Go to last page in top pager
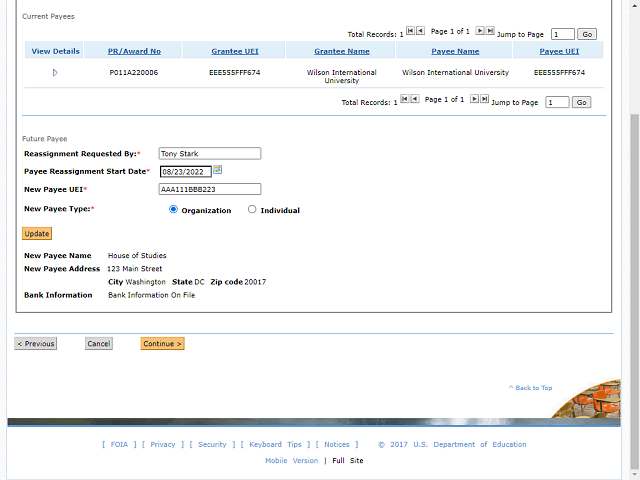640x480 pixels. coord(490,31)
